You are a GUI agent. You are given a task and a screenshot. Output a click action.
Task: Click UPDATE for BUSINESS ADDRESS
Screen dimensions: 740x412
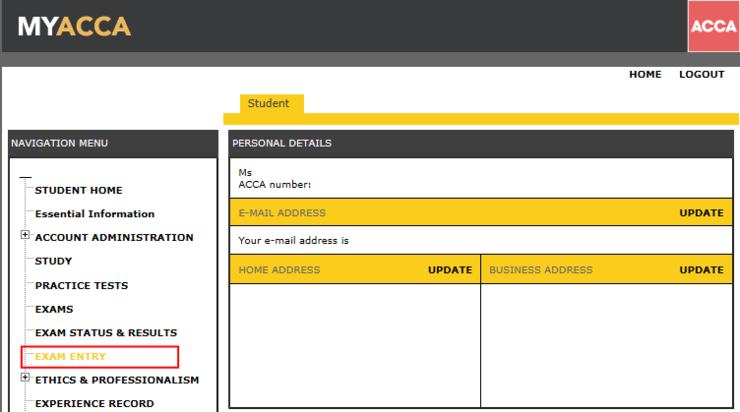[701, 270]
